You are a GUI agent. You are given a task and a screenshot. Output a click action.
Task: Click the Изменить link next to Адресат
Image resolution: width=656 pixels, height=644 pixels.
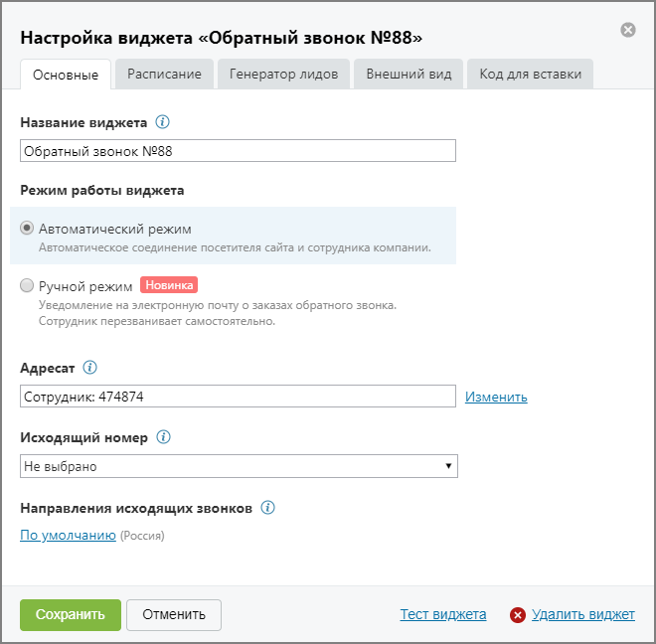tap(496, 397)
